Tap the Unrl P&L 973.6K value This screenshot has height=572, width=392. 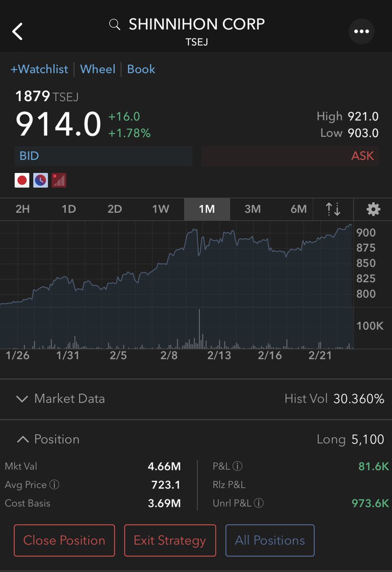[371, 503]
